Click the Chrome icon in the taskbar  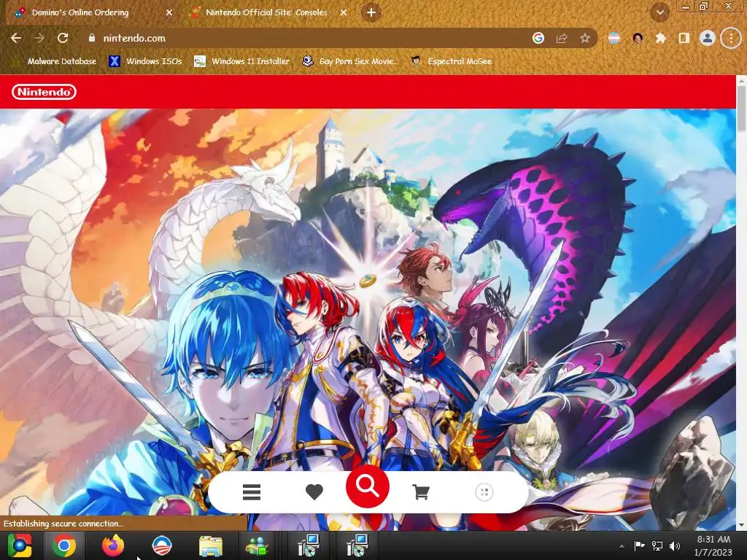click(64, 545)
